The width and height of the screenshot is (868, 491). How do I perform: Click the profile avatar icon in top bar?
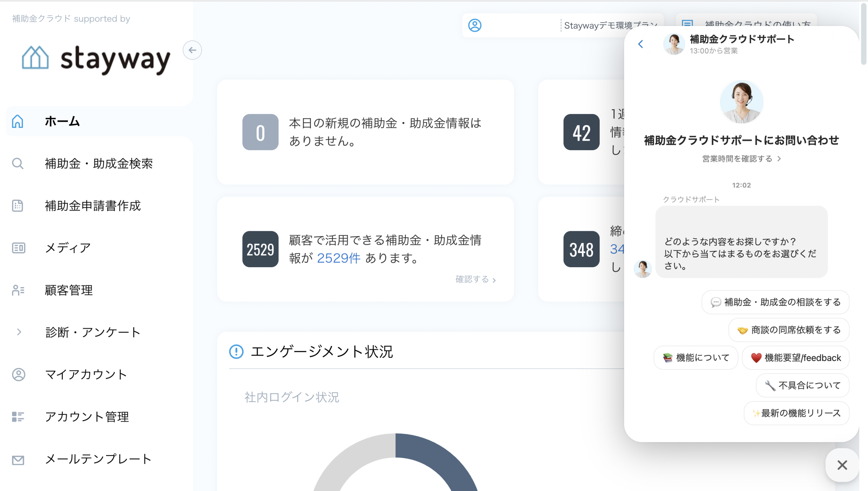coord(475,25)
